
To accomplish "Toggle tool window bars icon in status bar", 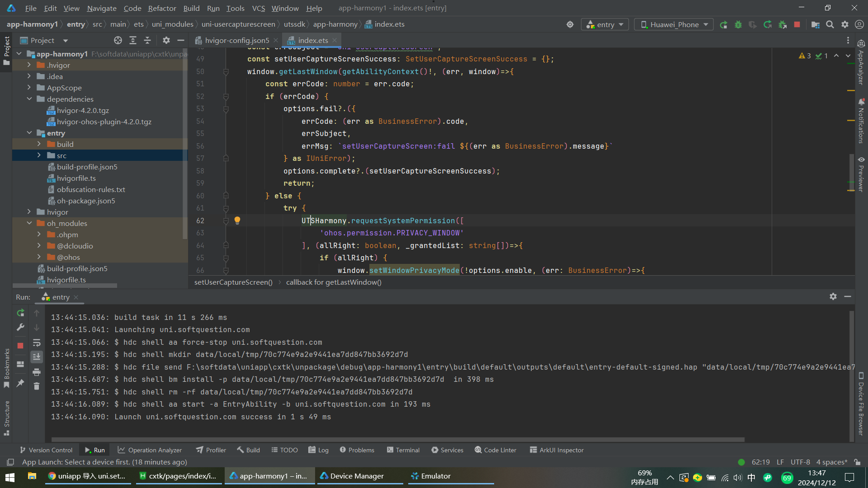I will click(10, 462).
